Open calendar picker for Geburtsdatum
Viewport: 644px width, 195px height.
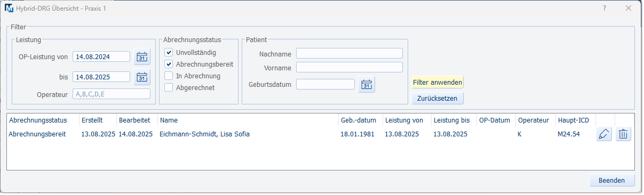point(367,84)
